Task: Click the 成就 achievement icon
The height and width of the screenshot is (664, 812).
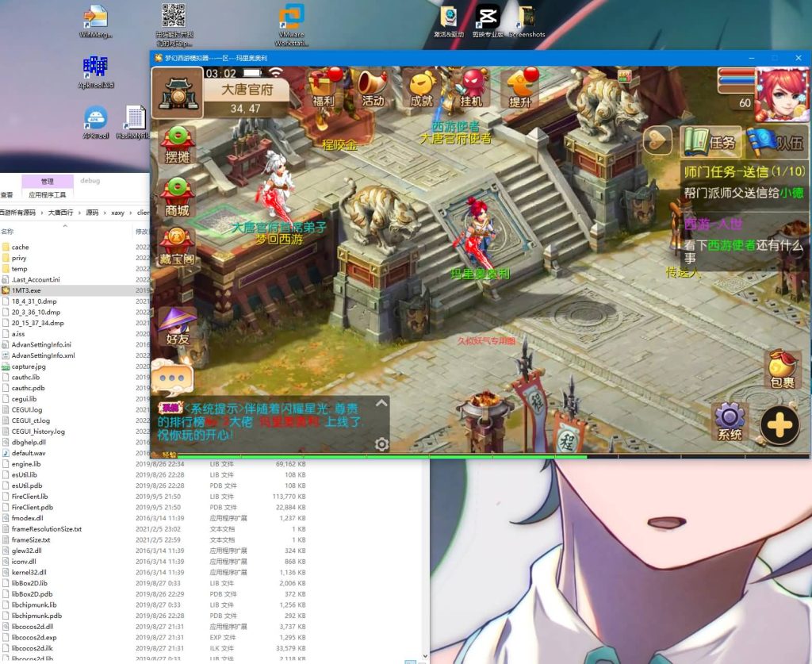Action: click(x=421, y=88)
